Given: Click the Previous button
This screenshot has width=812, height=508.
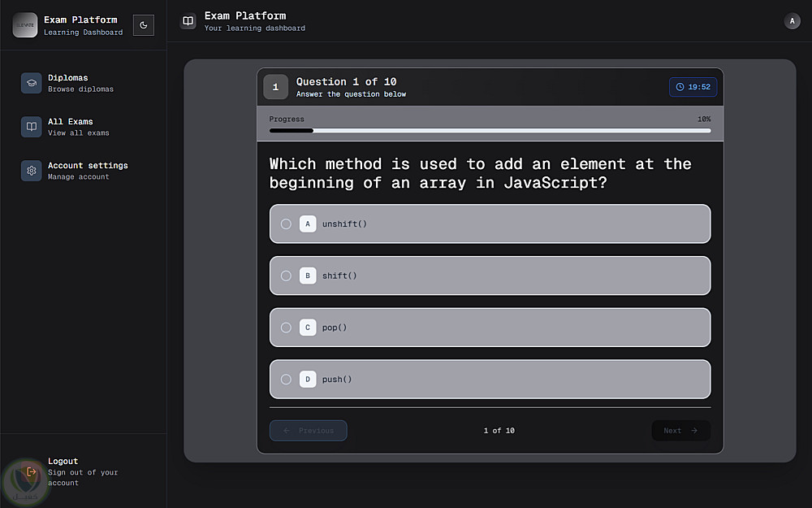Looking at the screenshot, I should [x=308, y=431].
